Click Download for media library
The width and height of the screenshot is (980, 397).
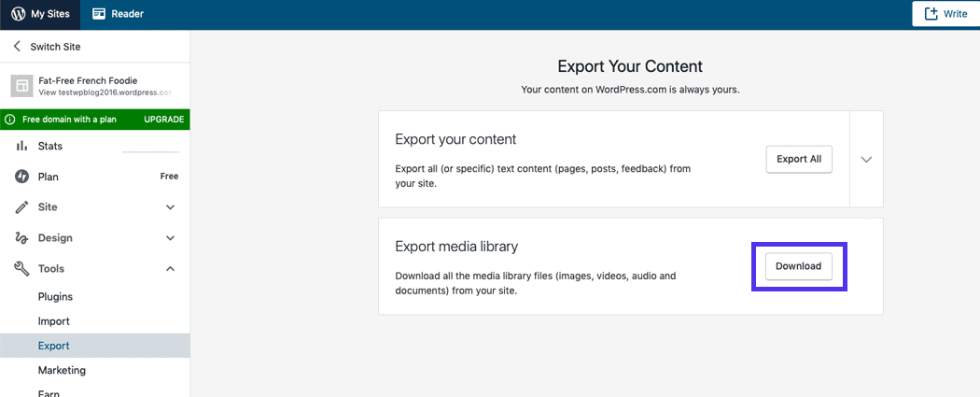click(798, 266)
